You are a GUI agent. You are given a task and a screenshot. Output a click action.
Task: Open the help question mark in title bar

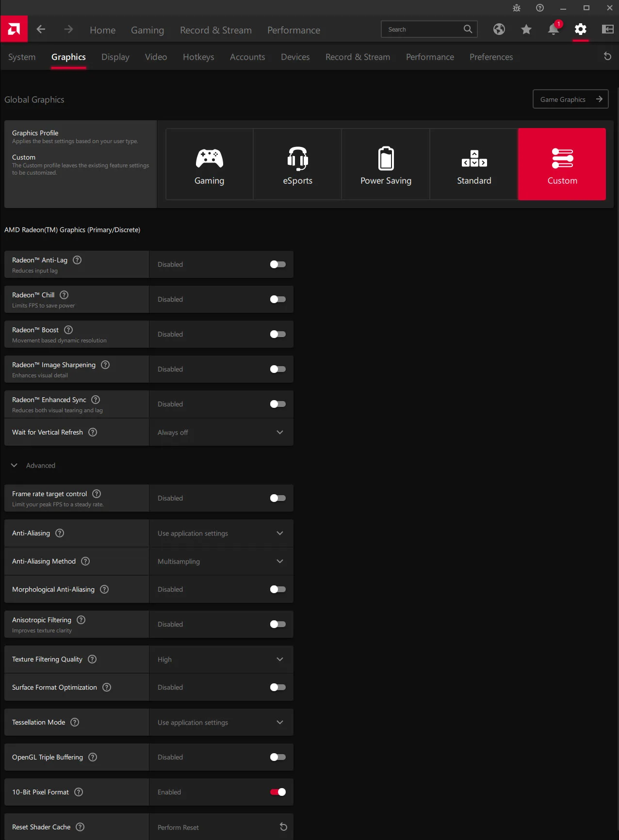pos(540,8)
